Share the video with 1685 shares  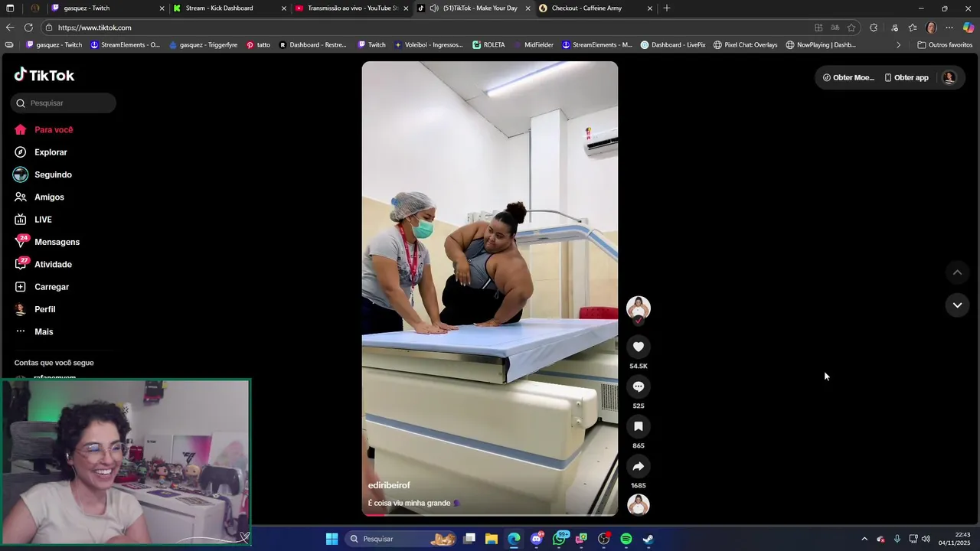coord(638,466)
